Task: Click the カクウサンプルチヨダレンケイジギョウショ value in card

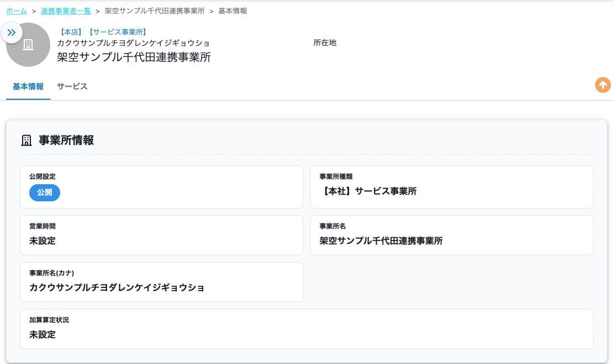Action: click(117, 287)
